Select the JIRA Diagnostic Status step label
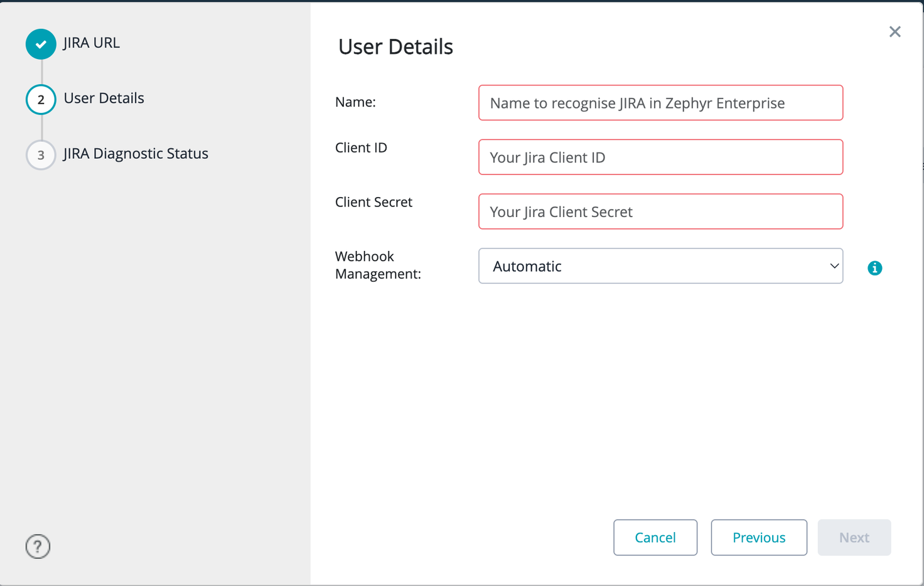Image resolution: width=924 pixels, height=586 pixels. 136,153
